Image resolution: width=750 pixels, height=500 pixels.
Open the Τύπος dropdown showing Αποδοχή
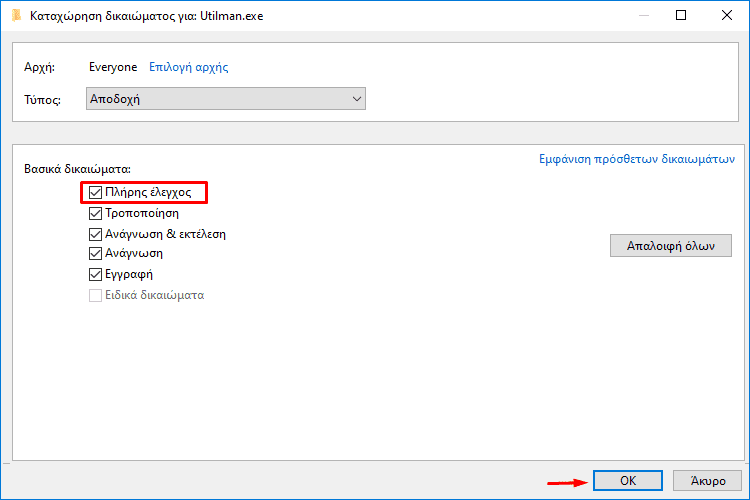(x=226, y=99)
